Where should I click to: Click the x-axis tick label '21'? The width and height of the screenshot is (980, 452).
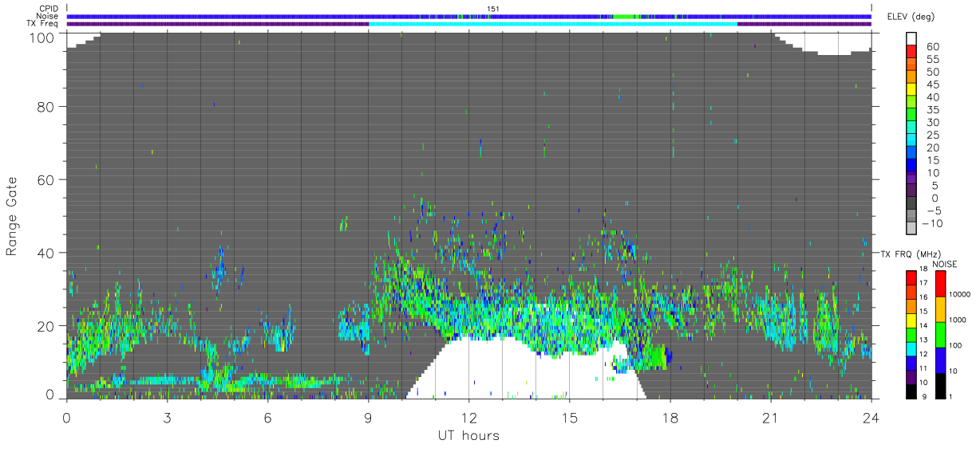click(771, 418)
